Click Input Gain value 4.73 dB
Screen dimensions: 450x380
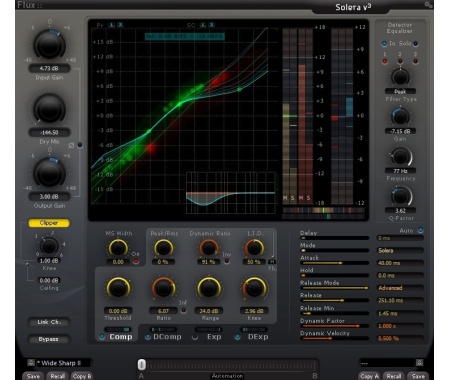pyautogui.click(x=49, y=68)
